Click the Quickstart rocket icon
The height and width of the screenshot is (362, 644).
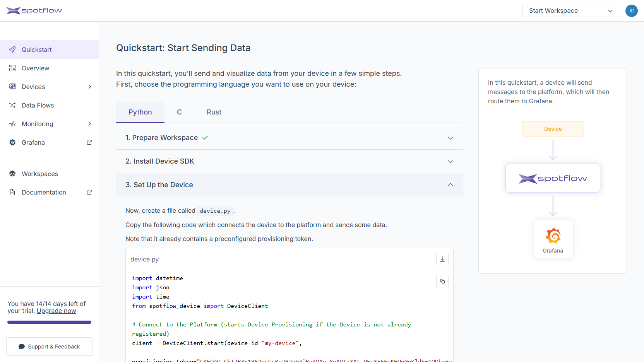pos(12,50)
